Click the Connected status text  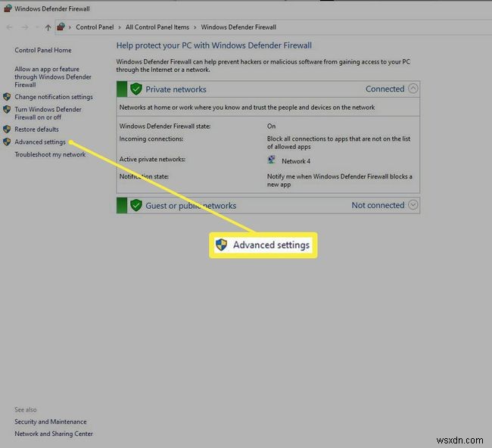(385, 89)
